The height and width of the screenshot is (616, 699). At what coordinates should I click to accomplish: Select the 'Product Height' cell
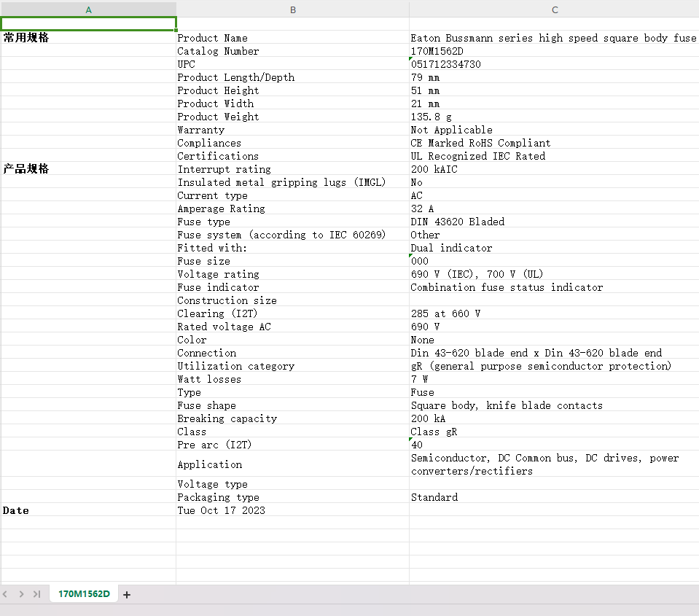click(x=292, y=90)
